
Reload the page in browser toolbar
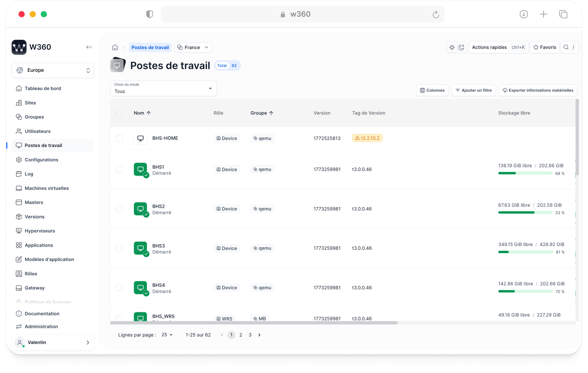436,14
